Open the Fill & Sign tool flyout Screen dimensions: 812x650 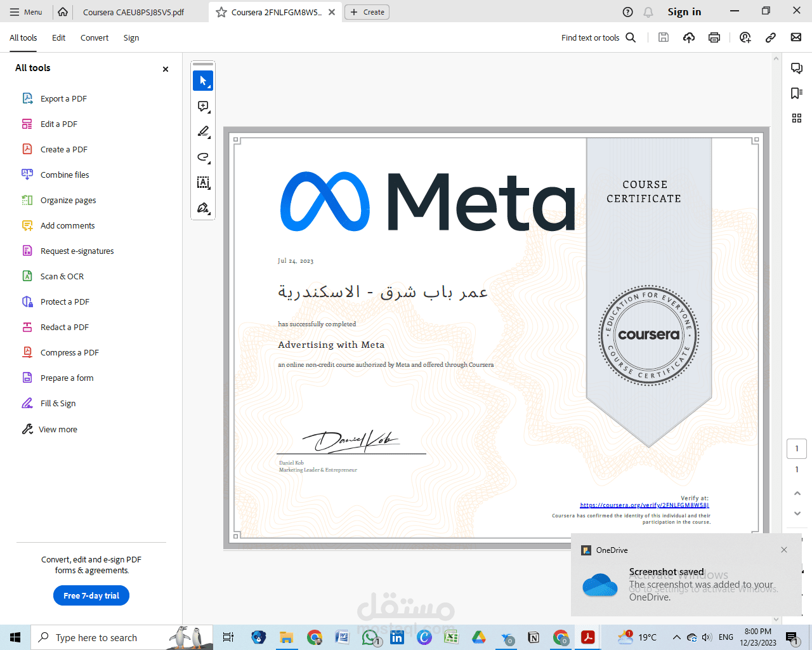click(x=209, y=215)
